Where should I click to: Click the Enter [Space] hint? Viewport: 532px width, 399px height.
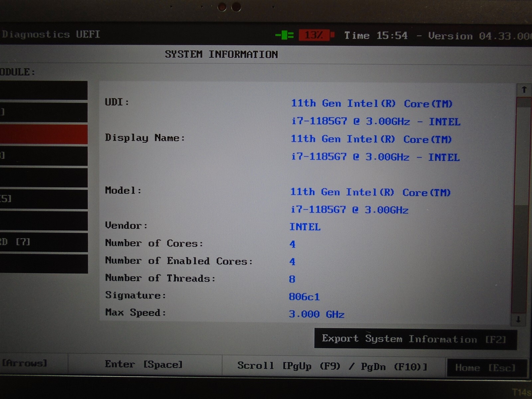tap(144, 364)
